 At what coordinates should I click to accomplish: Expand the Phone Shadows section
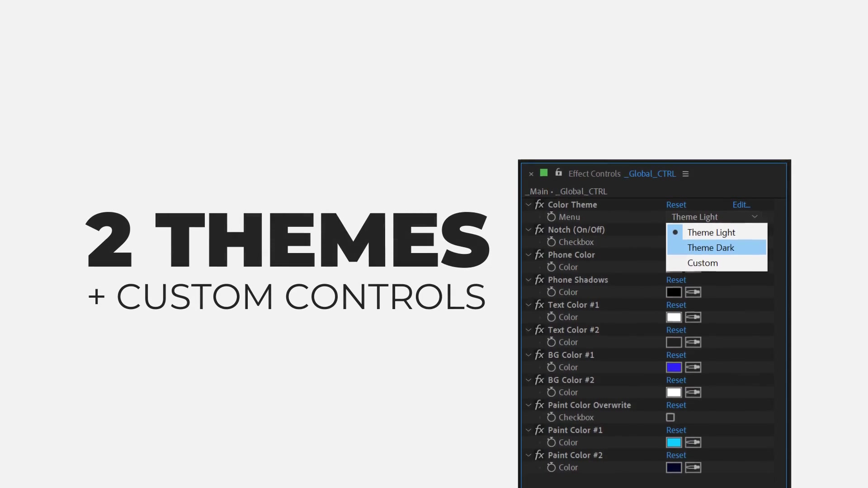[528, 279]
